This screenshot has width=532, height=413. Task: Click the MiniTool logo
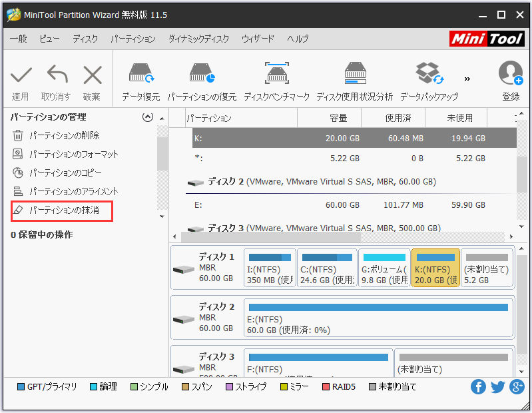487,39
